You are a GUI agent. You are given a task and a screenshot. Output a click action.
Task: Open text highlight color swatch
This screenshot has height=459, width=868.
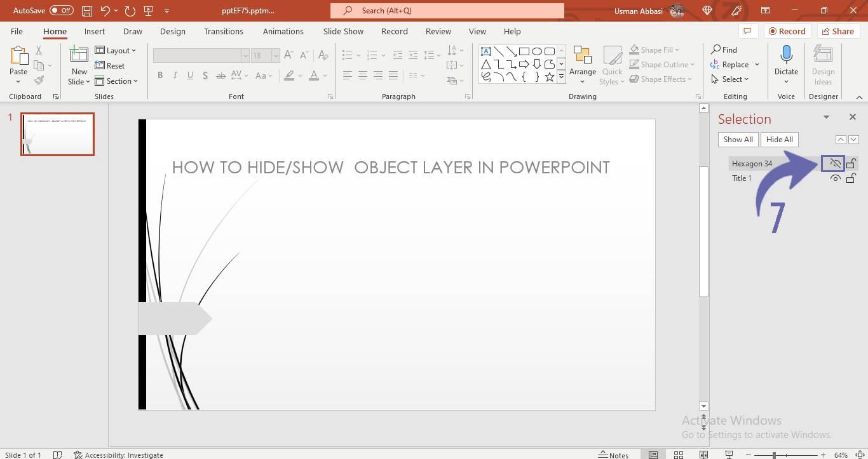coord(289,76)
